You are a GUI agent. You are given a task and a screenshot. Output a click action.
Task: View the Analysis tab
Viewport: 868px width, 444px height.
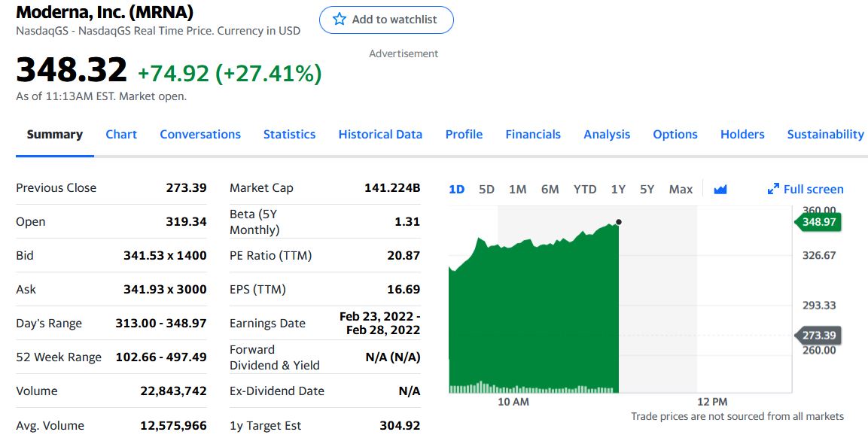click(607, 135)
